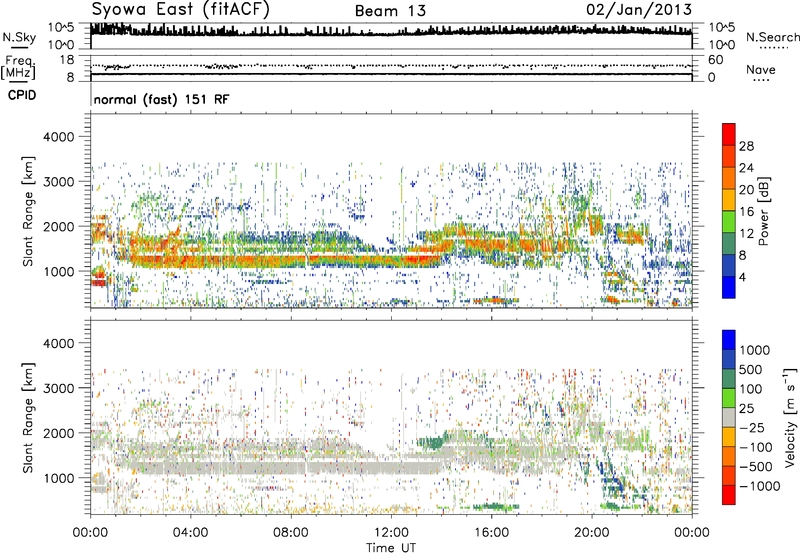Click the '-500' velocity colorbar value
Viewport: 800px width, 554px height.
pyautogui.click(x=756, y=467)
